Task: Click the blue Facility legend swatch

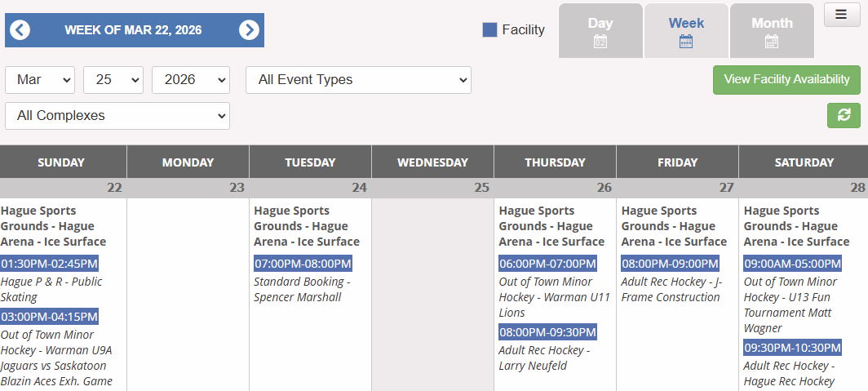Action: coord(489,29)
